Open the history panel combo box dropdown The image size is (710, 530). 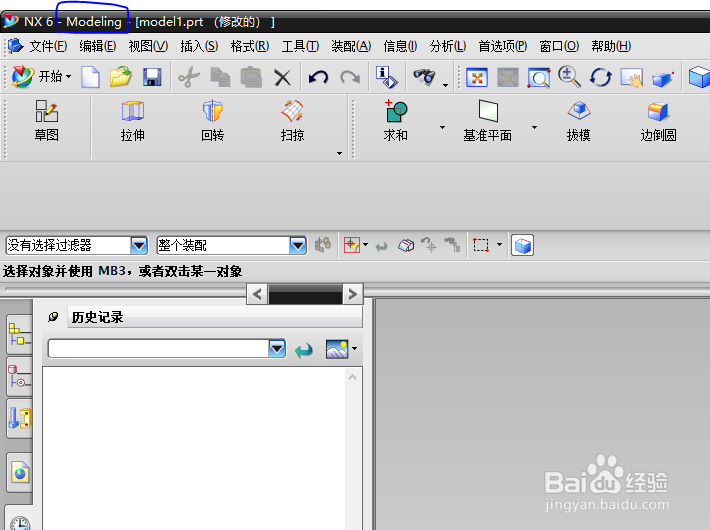[277, 349]
